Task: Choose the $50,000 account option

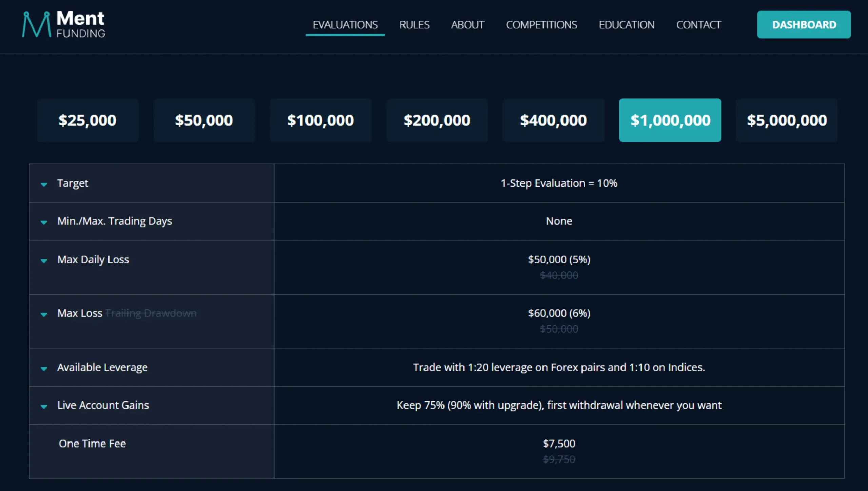Action: coord(204,120)
